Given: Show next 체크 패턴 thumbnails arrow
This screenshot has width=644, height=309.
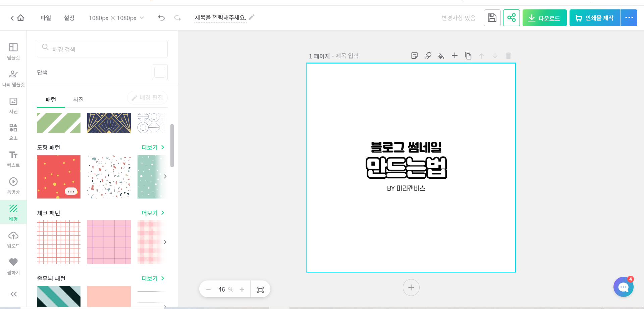Looking at the screenshot, I should pos(165,242).
